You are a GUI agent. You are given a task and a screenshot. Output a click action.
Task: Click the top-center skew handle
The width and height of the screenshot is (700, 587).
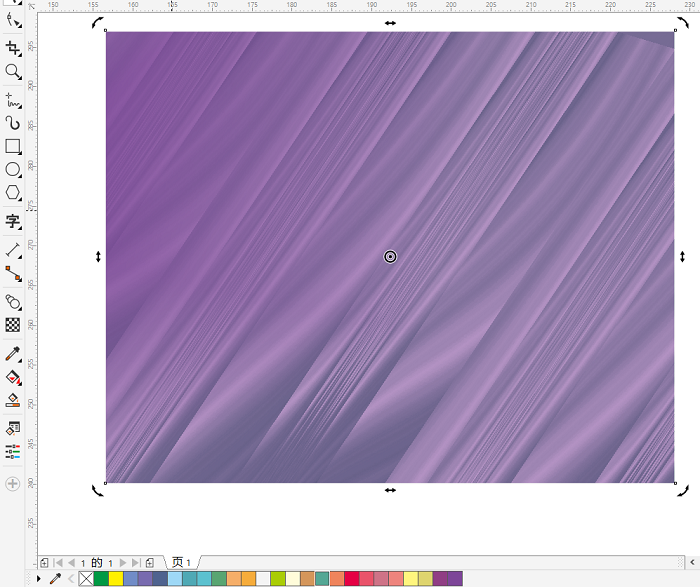pos(390,23)
